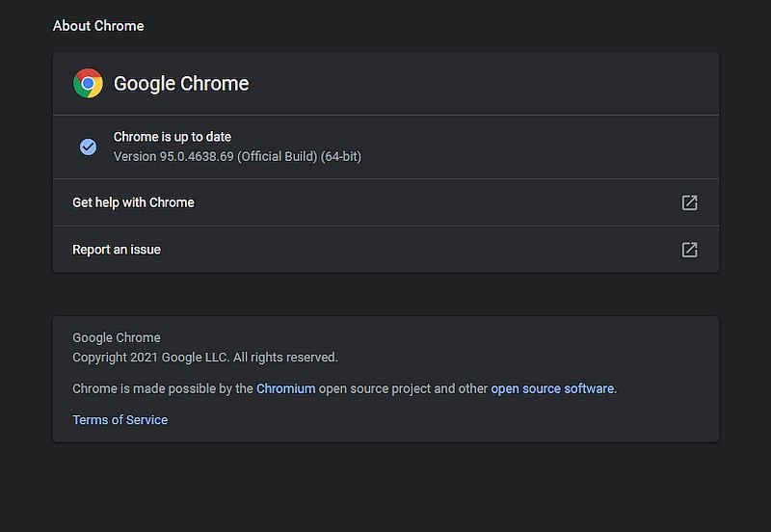Click the blue up-to-date checkmark icon

pyautogui.click(x=88, y=146)
